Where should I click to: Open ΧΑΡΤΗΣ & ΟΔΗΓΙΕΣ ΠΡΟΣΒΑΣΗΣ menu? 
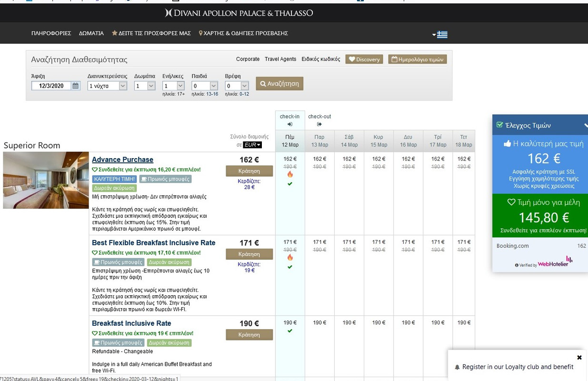243,33
